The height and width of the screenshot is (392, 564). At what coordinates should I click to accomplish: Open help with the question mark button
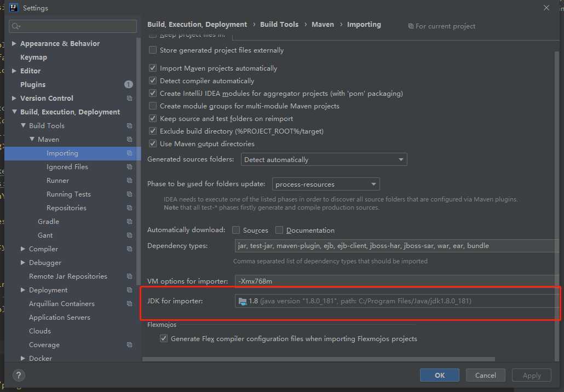pos(19,376)
